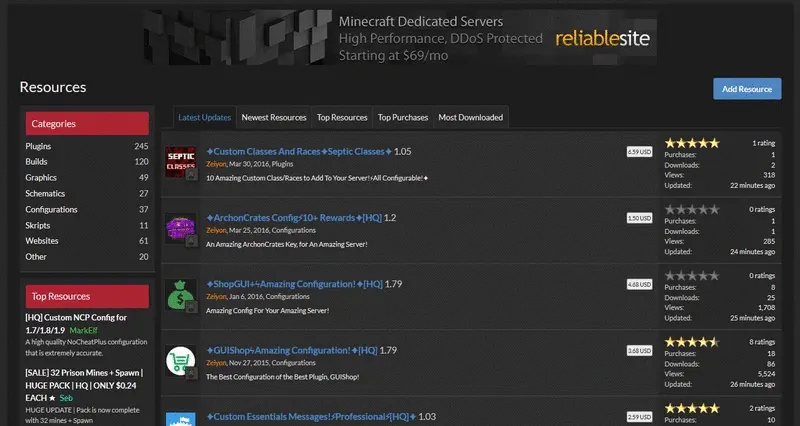
Task: Select the Most Downloaded tab
Action: [x=470, y=117]
